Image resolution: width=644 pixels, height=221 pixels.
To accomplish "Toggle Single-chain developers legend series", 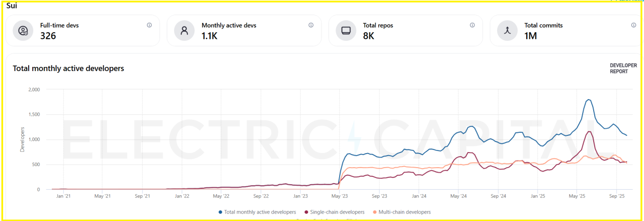I will point(337,212).
